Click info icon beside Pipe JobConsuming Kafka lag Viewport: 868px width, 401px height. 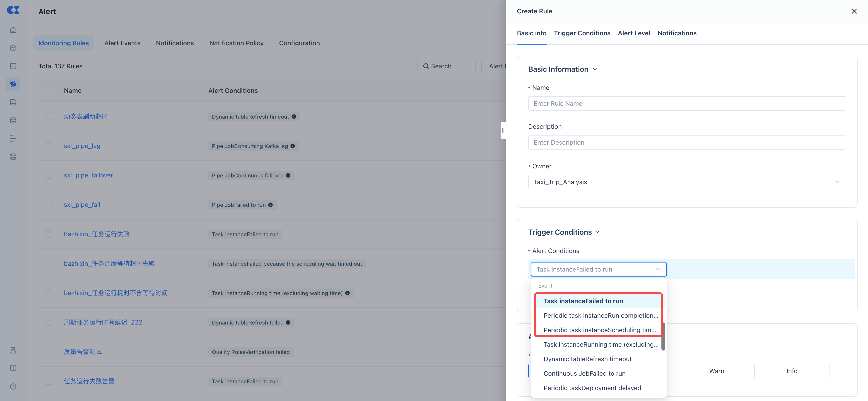pyautogui.click(x=292, y=146)
